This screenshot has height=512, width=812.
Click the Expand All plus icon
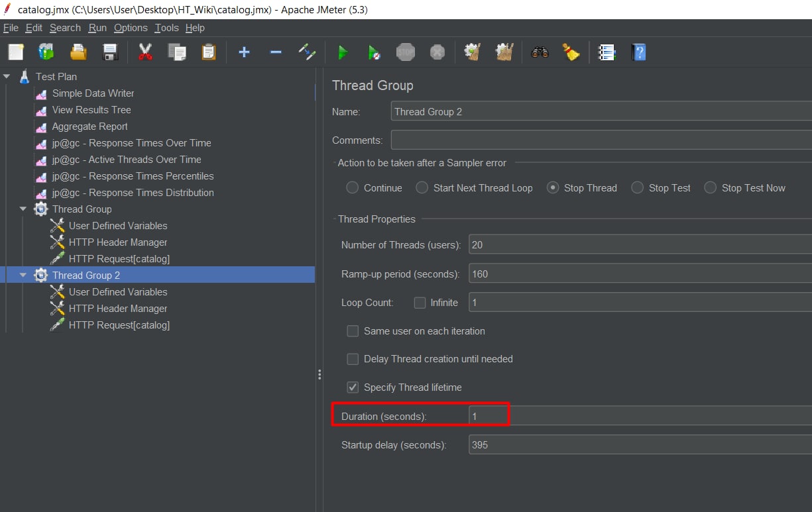(244, 52)
